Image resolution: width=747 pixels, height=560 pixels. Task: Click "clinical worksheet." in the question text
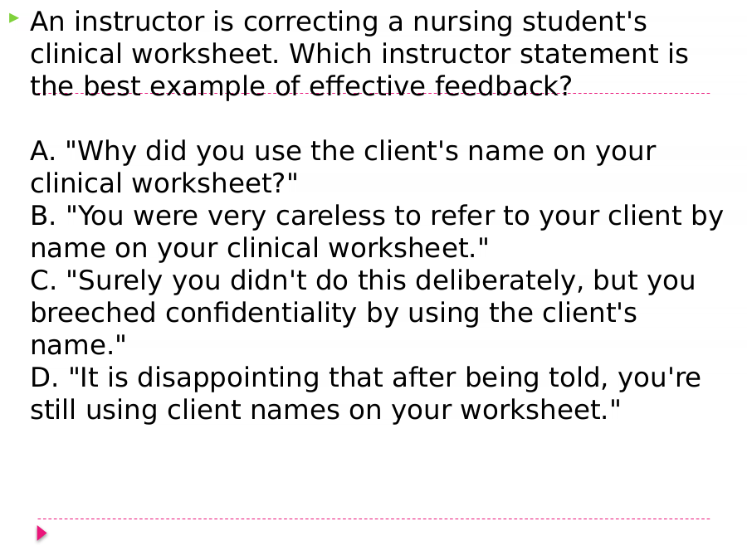pos(154,54)
